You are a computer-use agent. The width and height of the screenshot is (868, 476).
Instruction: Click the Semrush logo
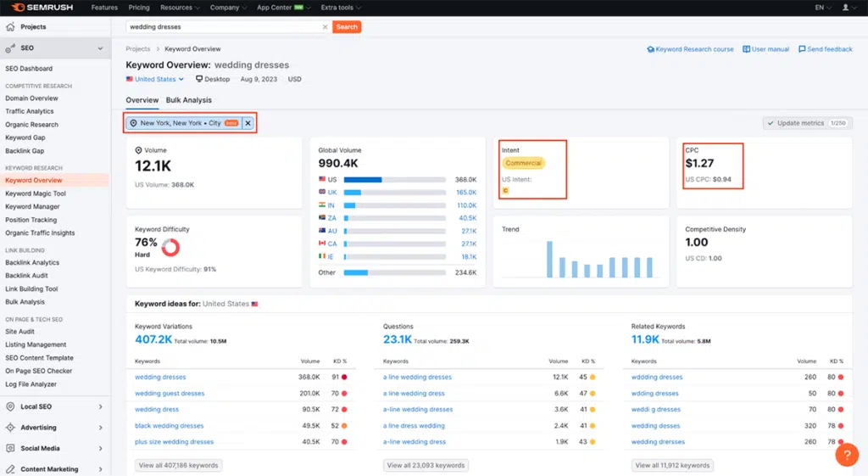(42, 7)
